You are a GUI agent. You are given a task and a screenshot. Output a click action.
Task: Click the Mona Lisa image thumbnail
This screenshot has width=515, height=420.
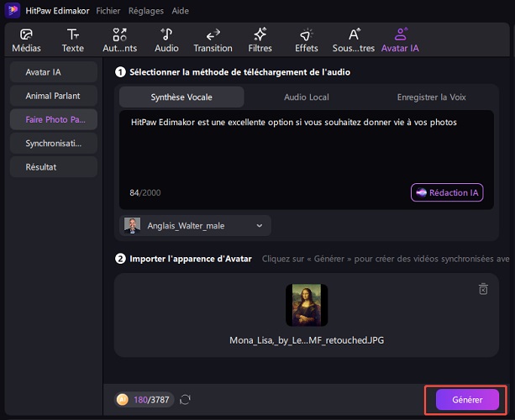point(307,305)
